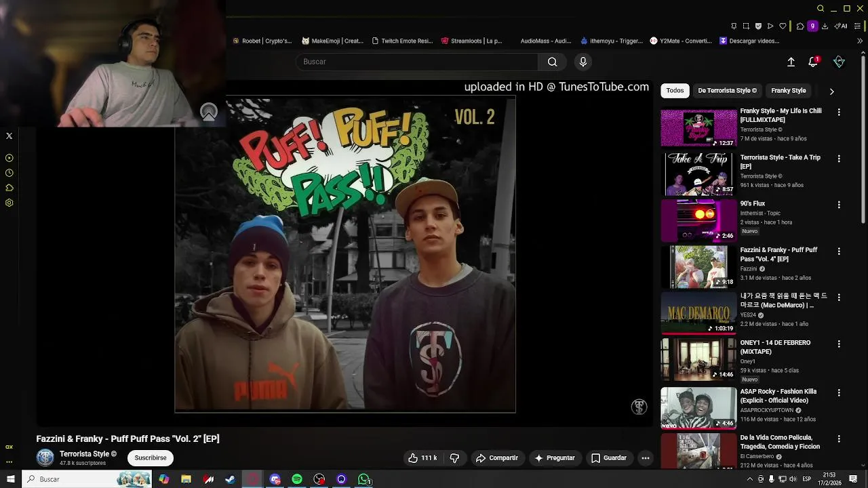Click the taskbar volume speaker icon
Screen dimensions: 868x488
(793, 479)
